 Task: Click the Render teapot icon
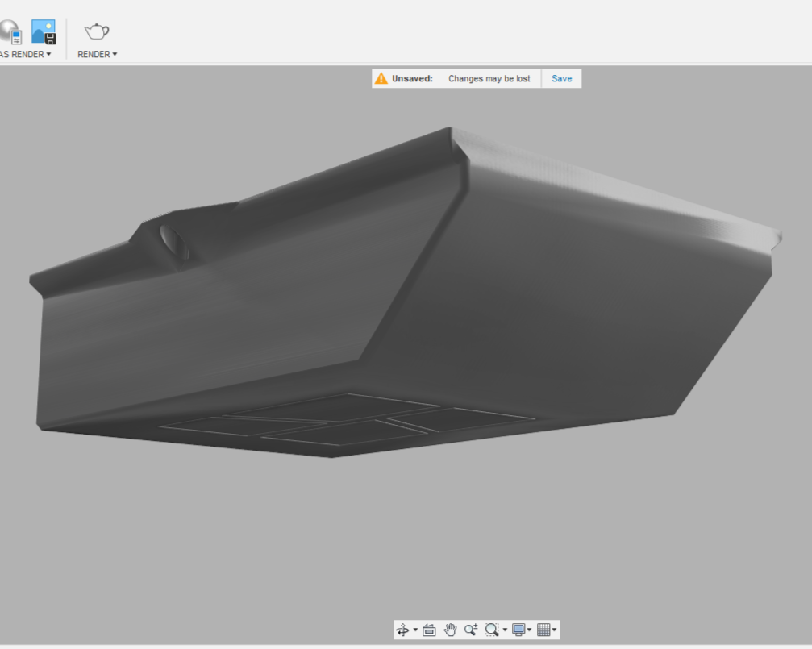(97, 32)
